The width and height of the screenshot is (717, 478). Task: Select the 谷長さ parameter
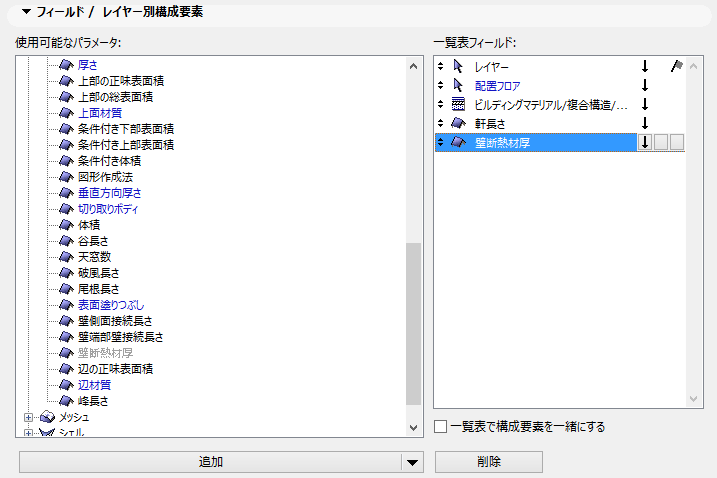tap(93, 241)
